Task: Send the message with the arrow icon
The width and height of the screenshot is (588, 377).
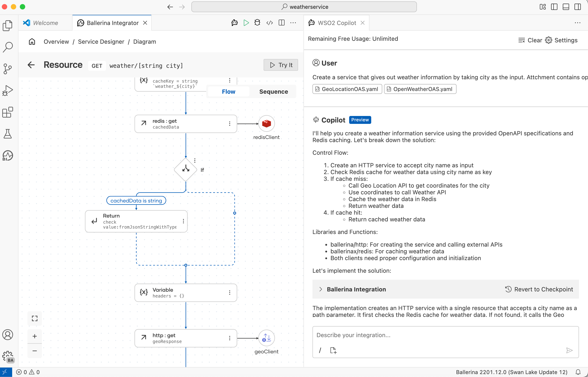Action: tap(569, 350)
